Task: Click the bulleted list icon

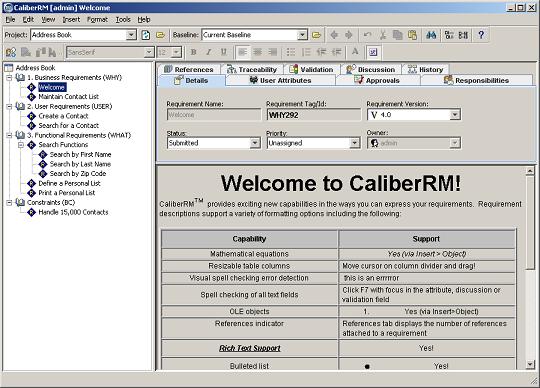Action: [x=291, y=52]
